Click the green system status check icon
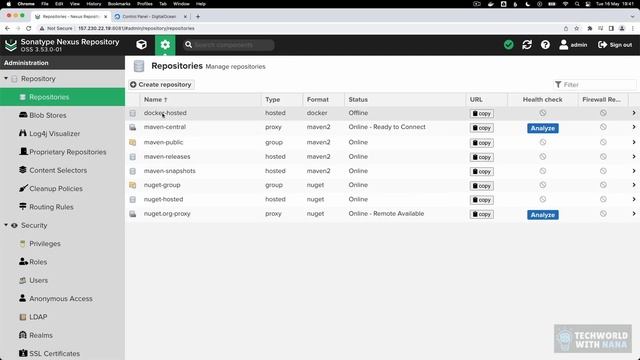This screenshot has height=360, width=640. point(509,44)
